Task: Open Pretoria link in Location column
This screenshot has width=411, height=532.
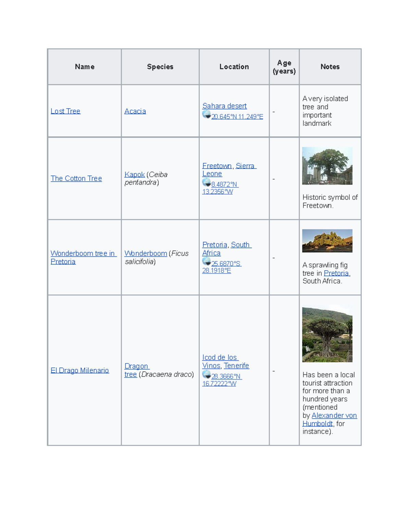Action: (x=215, y=245)
